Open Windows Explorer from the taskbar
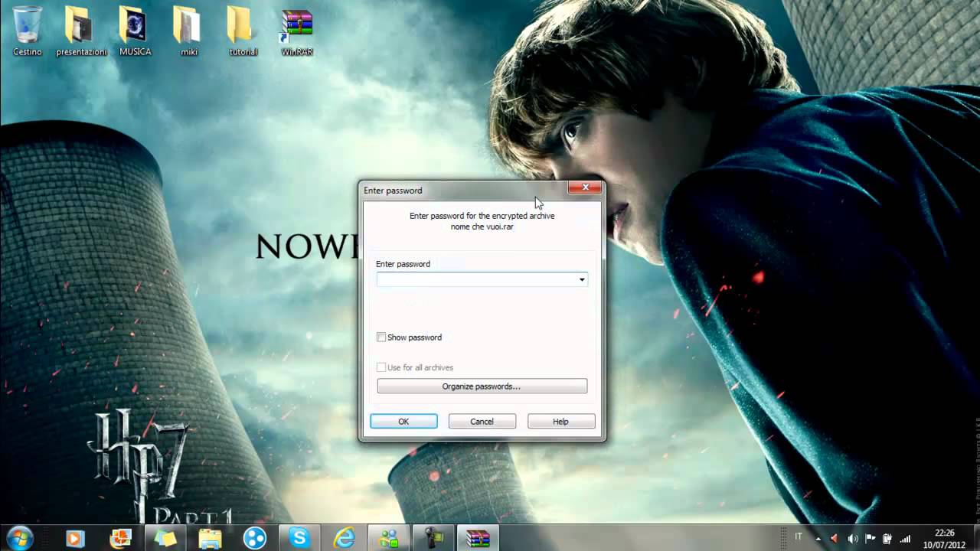This screenshot has width=980, height=551. [x=208, y=538]
